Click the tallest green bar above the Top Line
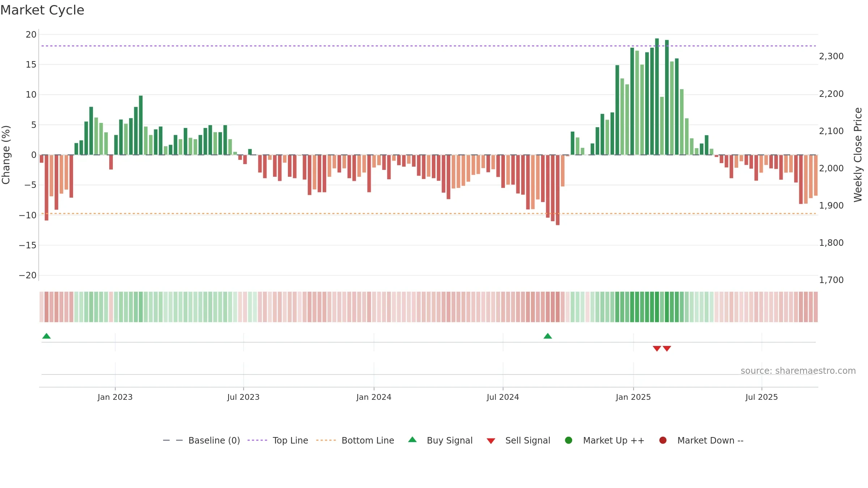The height and width of the screenshot is (488, 868). 657,97
